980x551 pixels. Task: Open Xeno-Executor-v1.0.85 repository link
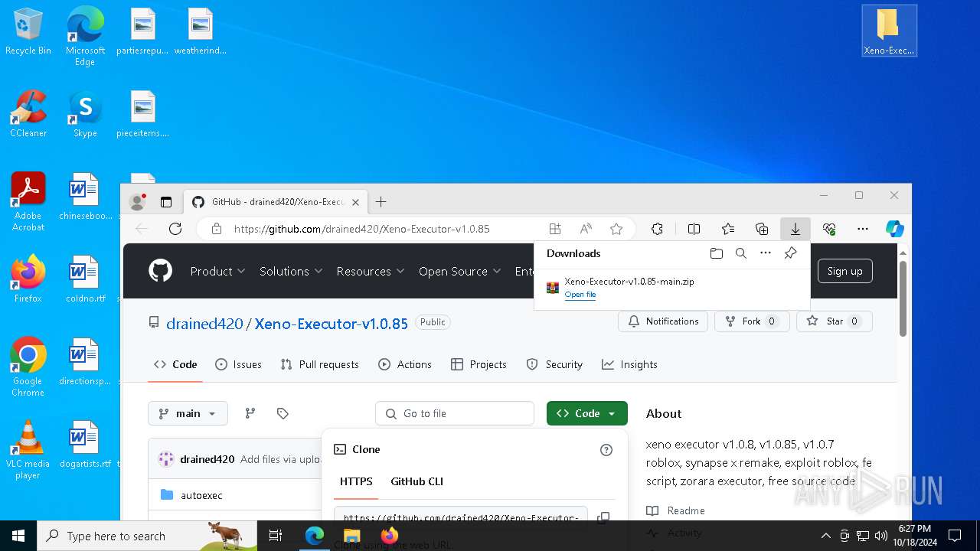pos(332,324)
